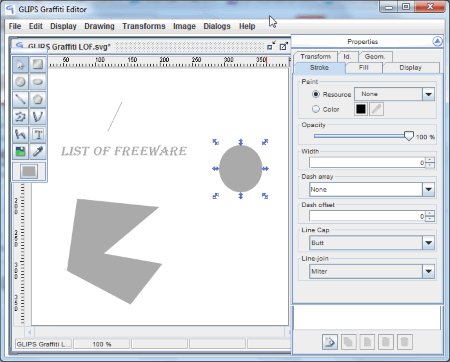Select the polygon tool
Image resolution: width=450 pixels, height=362 pixels.
click(x=38, y=99)
